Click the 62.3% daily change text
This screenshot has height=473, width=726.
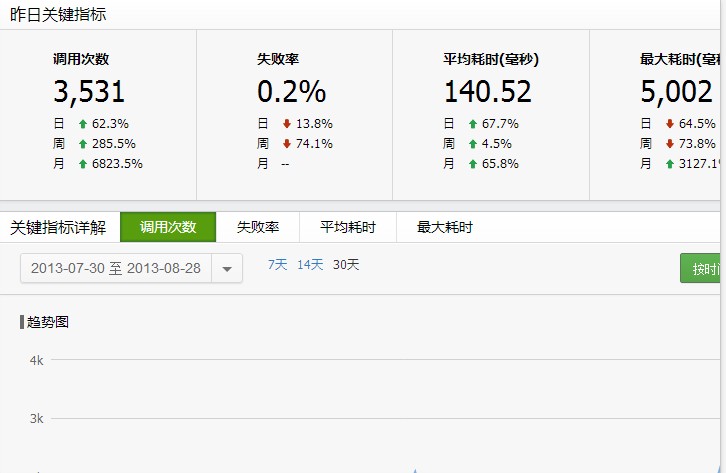point(110,124)
